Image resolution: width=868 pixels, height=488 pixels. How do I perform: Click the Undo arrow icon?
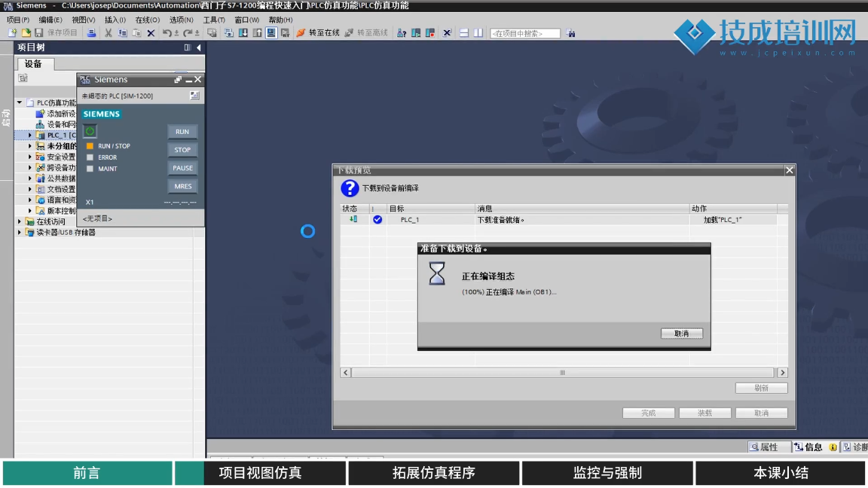coord(167,33)
